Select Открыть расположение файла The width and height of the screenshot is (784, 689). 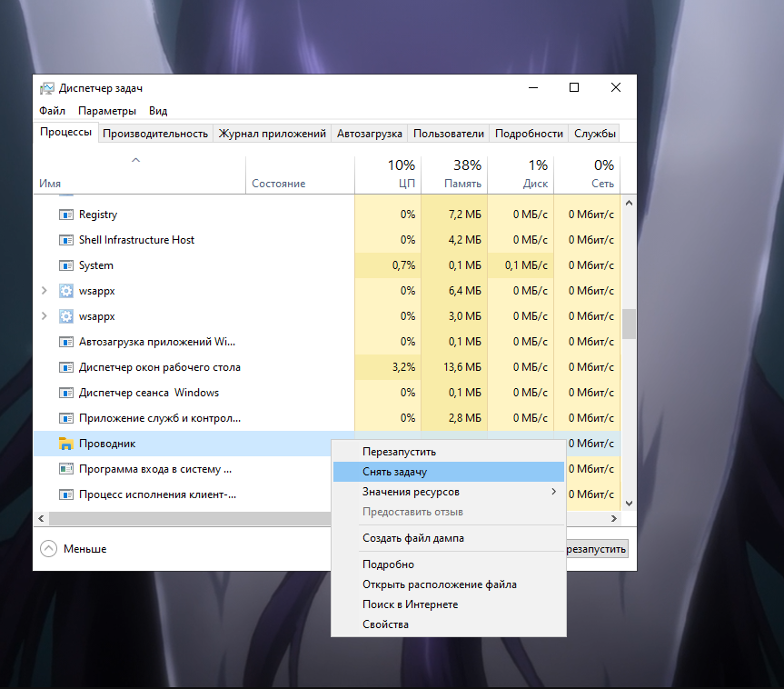point(449,584)
